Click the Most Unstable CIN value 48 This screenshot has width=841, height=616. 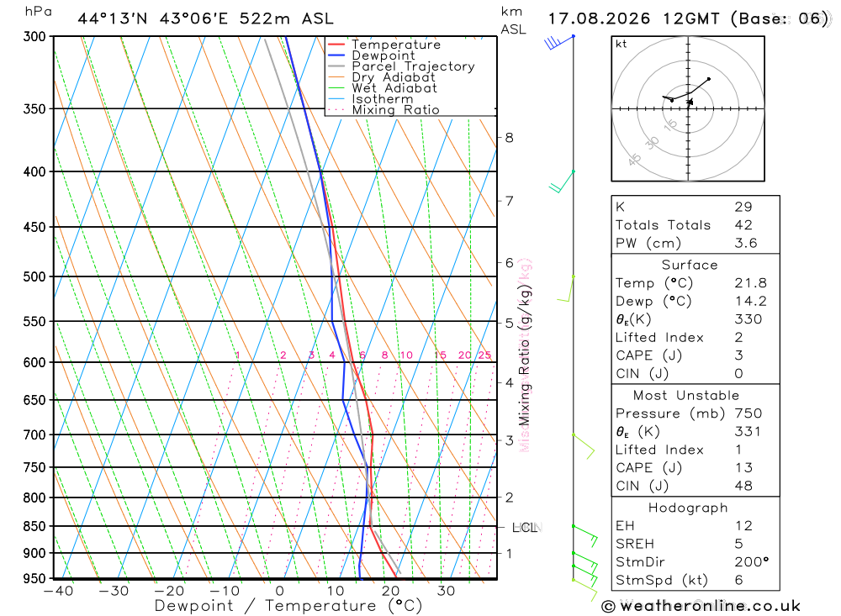743,486
